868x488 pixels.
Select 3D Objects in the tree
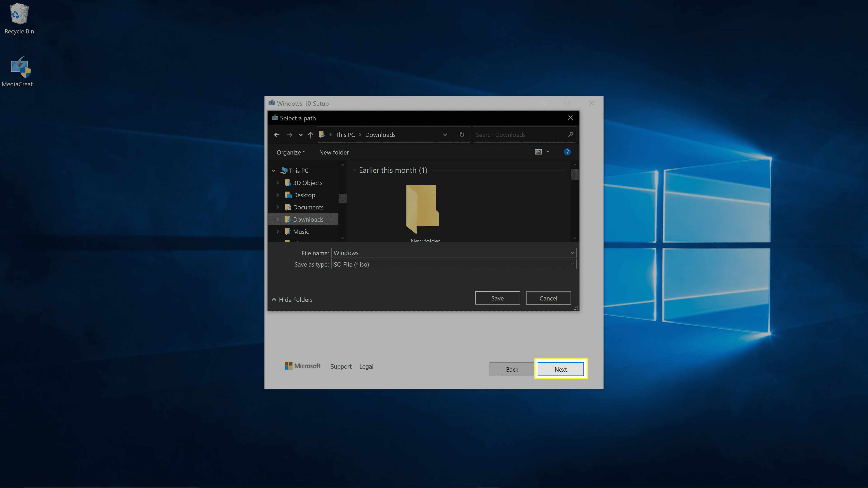(x=307, y=183)
